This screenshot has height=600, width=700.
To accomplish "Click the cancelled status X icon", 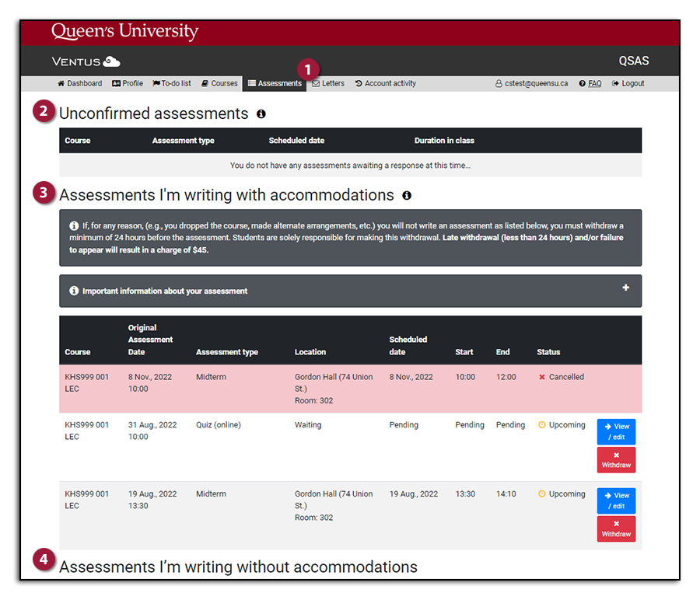I will [542, 377].
